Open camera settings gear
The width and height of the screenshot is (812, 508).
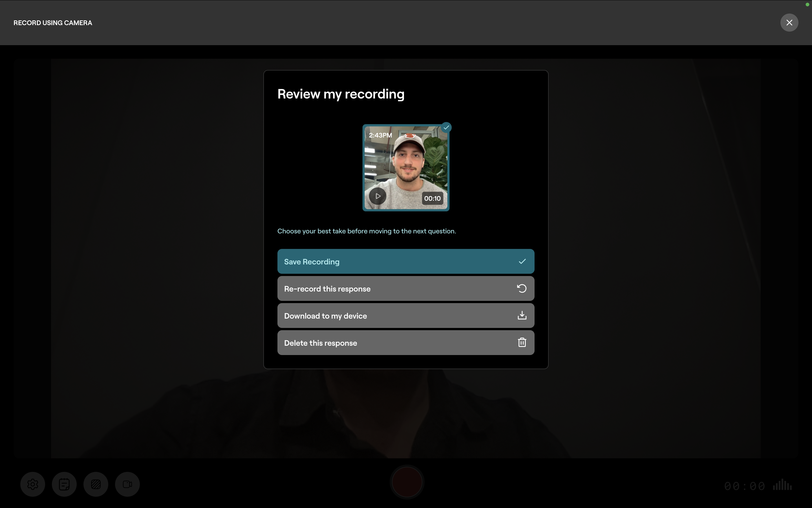[32, 484]
